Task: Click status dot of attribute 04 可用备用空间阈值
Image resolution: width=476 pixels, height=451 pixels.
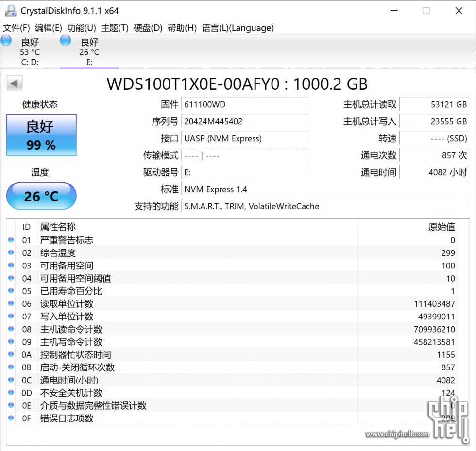Action: pyautogui.click(x=11, y=278)
